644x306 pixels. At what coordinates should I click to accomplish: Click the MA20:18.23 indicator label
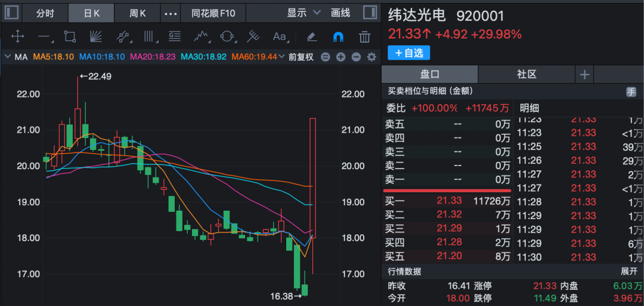click(153, 57)
